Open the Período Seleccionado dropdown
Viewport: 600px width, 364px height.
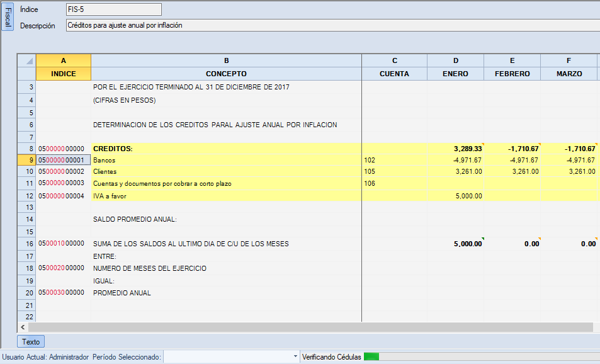[x=295, y=357]
